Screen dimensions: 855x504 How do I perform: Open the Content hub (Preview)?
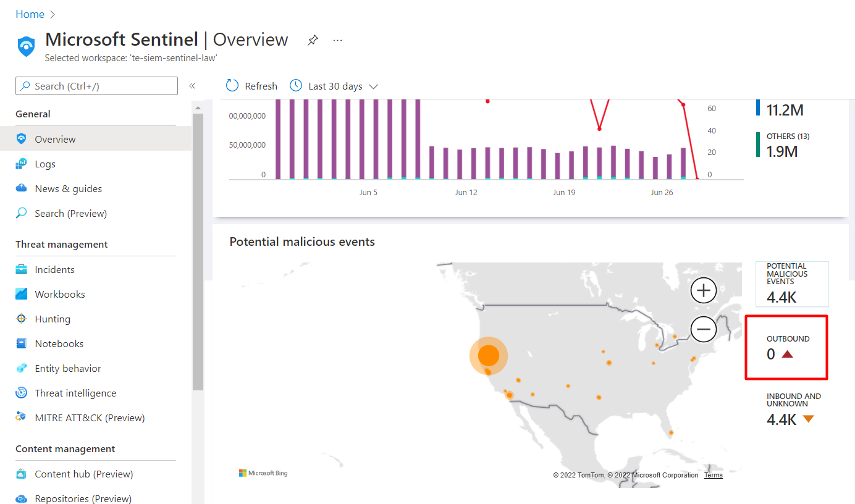click(83, 474)
